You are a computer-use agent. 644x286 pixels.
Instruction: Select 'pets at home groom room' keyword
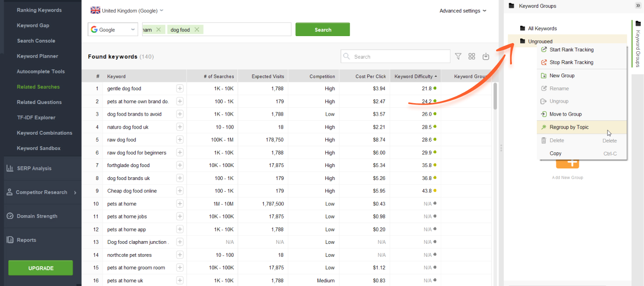coord(136,268)
